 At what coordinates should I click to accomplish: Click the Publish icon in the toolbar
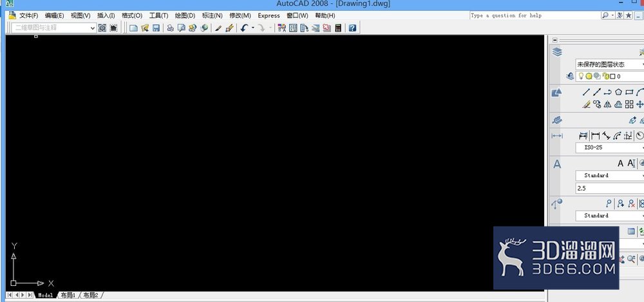(192, 28)
